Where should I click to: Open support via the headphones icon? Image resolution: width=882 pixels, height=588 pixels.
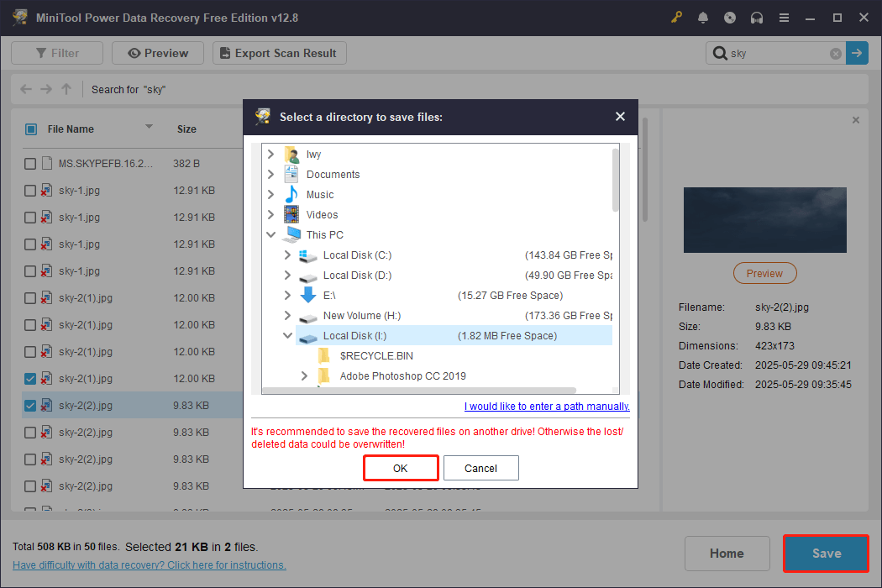757,17
